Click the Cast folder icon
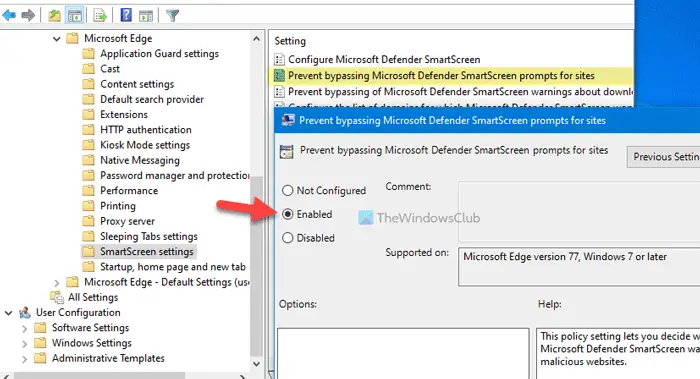Screen dimensions: 700x379 tap(88, 69)
